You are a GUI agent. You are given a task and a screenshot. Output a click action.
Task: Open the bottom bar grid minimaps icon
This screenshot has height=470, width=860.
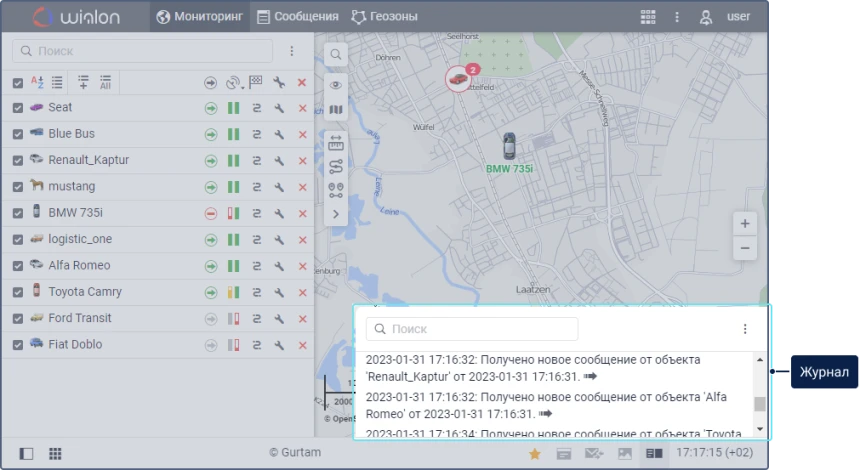click(x=55, y=454)
